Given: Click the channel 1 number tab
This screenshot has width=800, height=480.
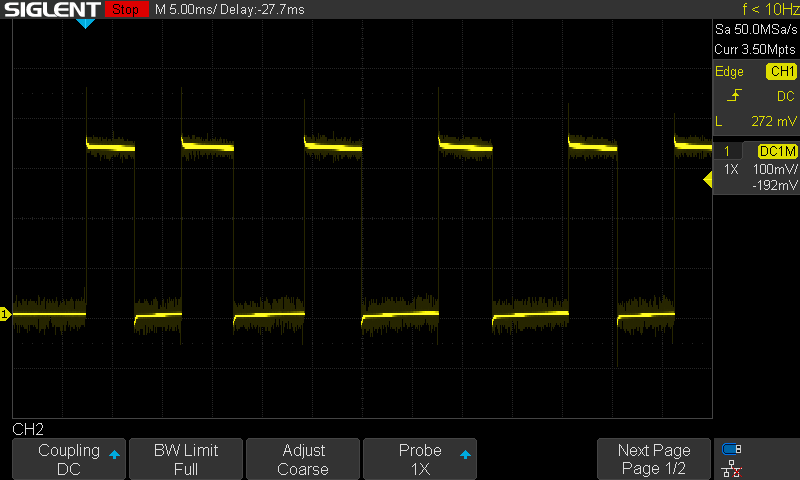Looking at the screenshot, I should [x=727, y=151].
